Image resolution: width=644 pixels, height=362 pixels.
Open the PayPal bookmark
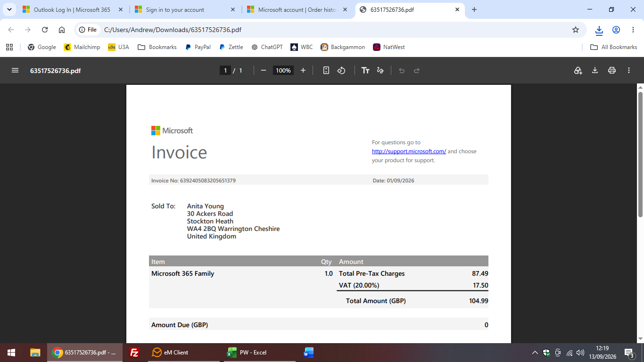[x=198, y=47]
